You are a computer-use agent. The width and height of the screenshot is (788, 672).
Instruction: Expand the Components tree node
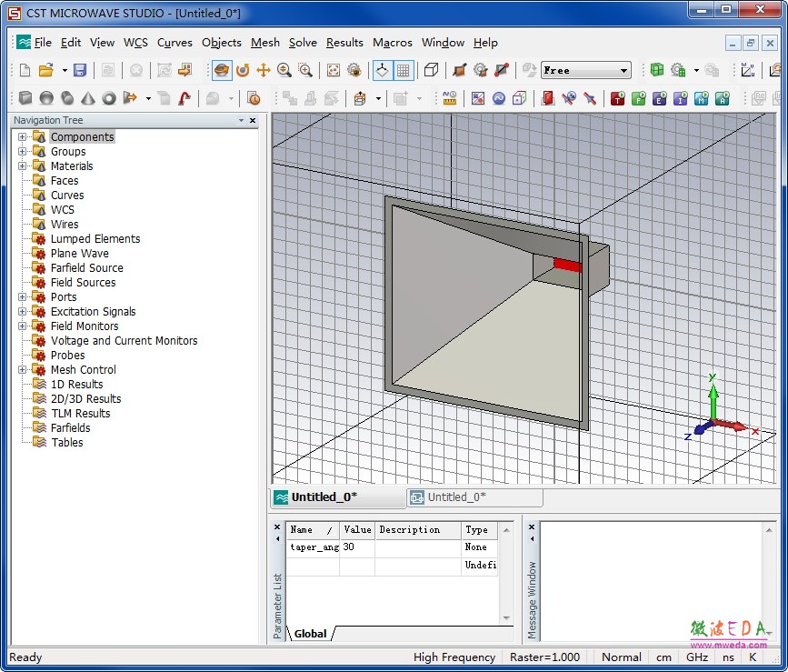point(22,136)
